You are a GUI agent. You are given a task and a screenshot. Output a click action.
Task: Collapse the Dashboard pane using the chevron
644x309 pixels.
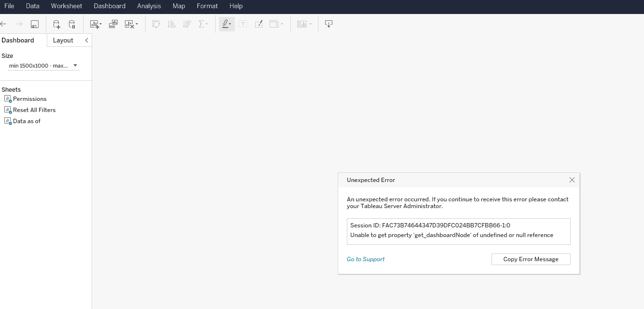[x=86, y=40]
